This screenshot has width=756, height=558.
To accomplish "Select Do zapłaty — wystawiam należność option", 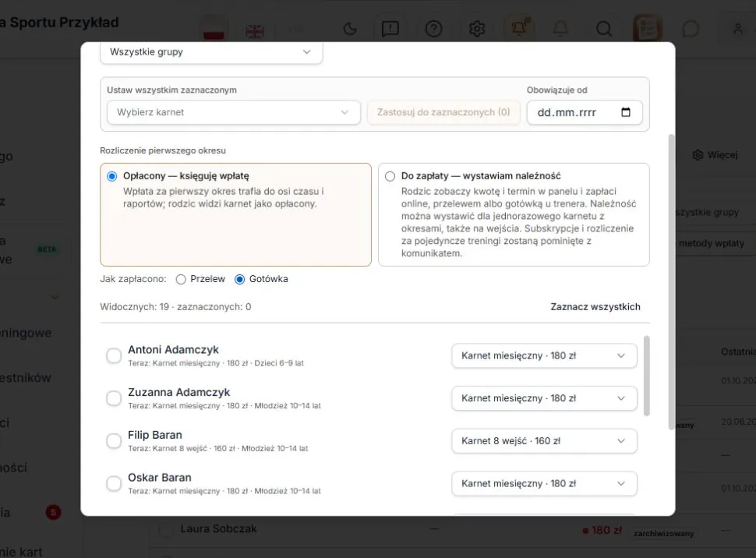I will coord(514,214).
